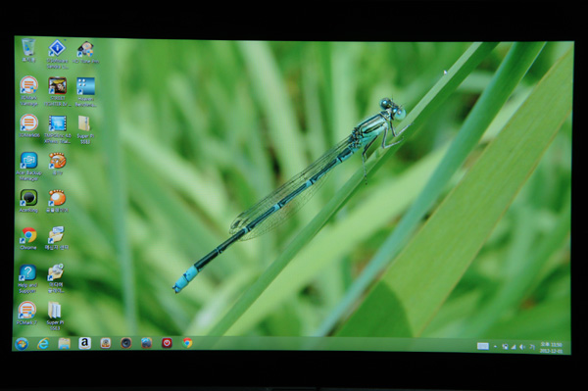The width and height of the screenshot is (588, 391).
Task: Open the Acer Backup Manager shortcut
Action: click(x=28, y=167)
